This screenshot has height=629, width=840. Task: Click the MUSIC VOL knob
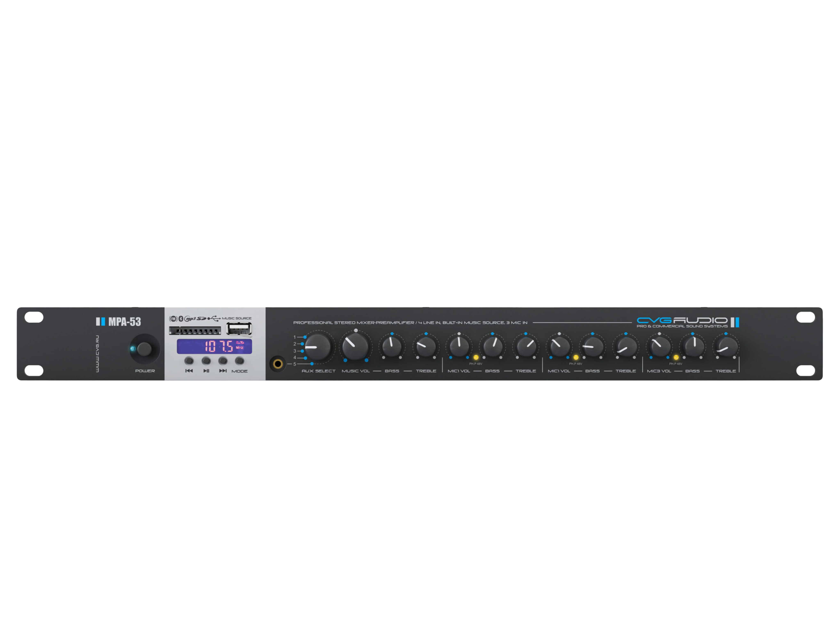pos(355,346)
